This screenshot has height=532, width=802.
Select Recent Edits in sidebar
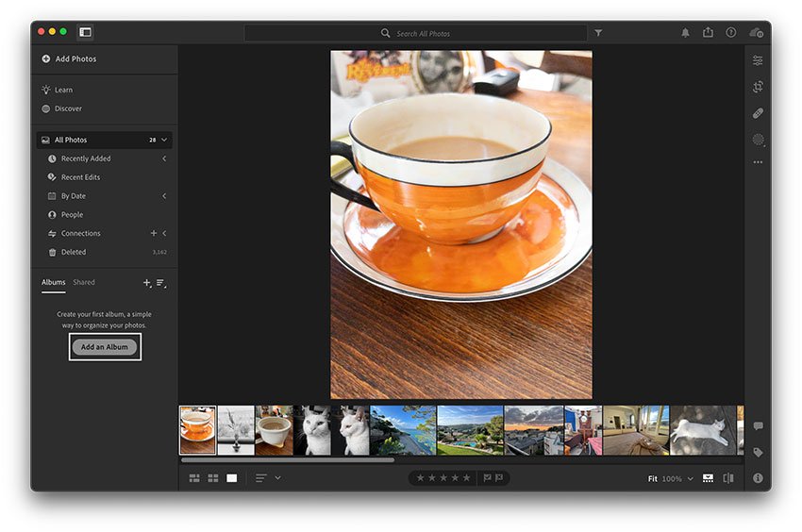click(x=80, y=177)
